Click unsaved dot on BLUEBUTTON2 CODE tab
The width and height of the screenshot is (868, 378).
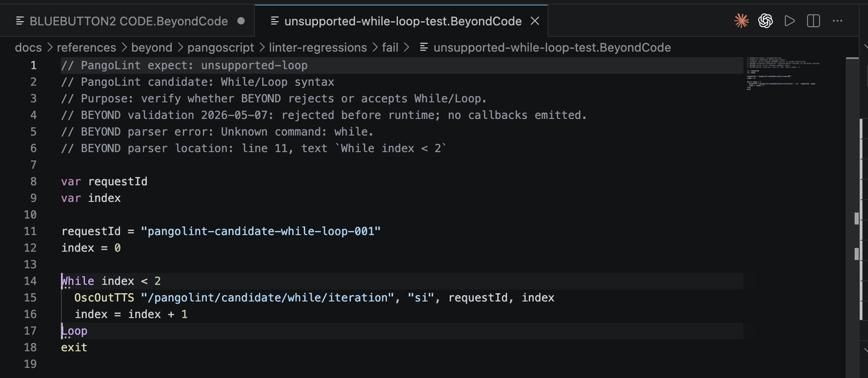point(241,20)
